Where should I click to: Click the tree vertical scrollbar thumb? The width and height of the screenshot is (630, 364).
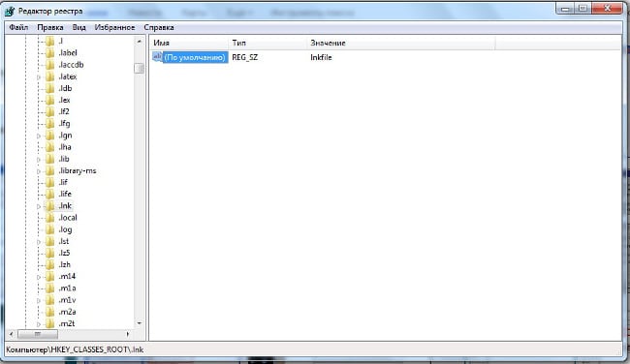pos(139,68)
